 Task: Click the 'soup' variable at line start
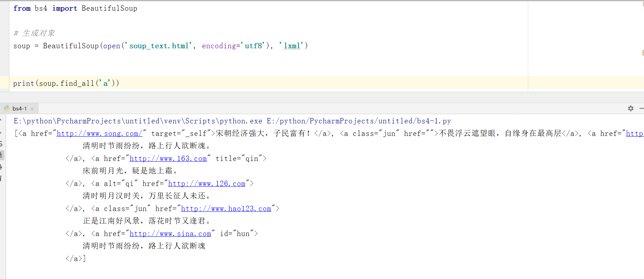(x=22, y=46)
